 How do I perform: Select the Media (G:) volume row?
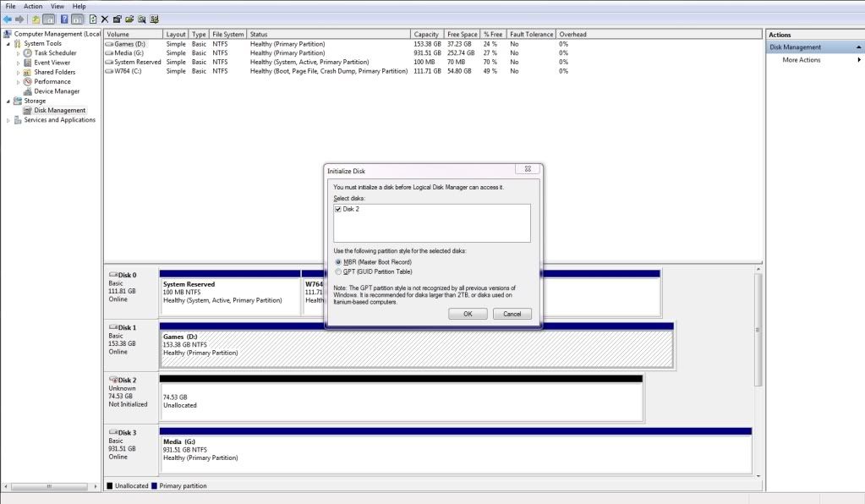pyautogui.click(x=336, y=53)
